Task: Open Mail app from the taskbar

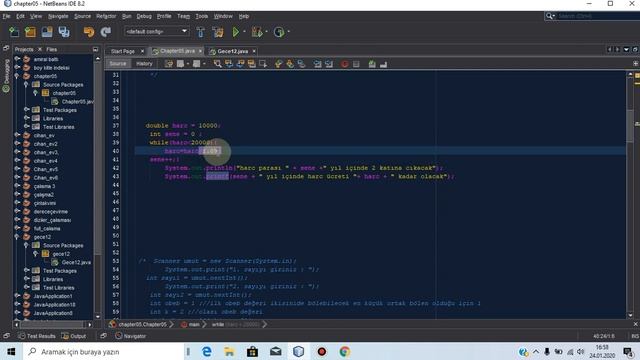Action: click(276, 351)
